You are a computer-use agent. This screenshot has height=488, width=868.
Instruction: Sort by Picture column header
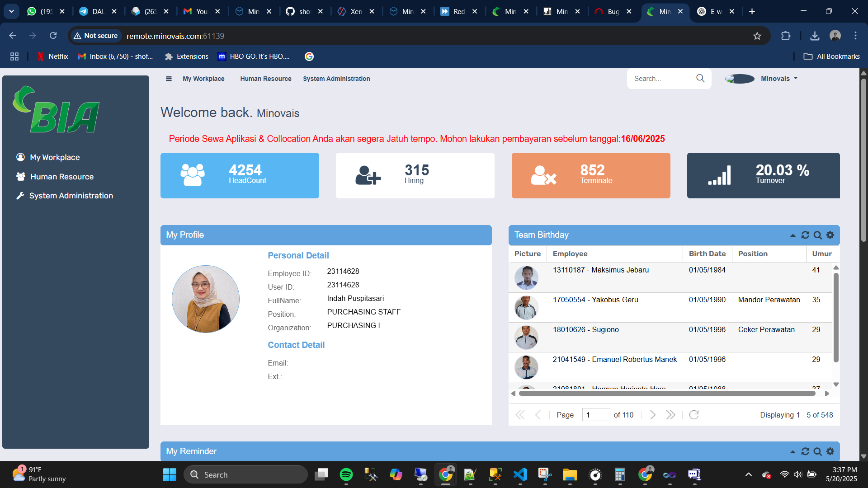coord(528,254)
